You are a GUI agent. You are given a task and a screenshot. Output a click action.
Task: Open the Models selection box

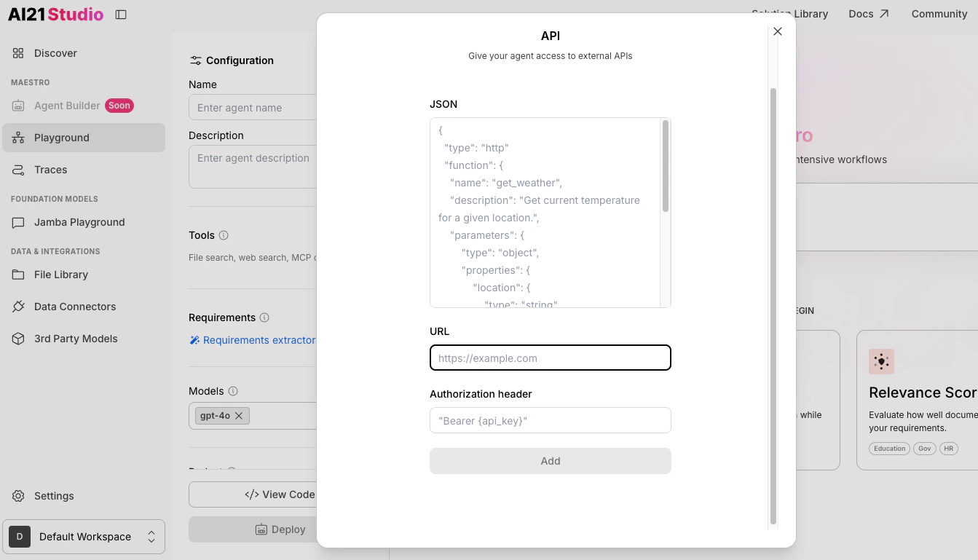253,416
